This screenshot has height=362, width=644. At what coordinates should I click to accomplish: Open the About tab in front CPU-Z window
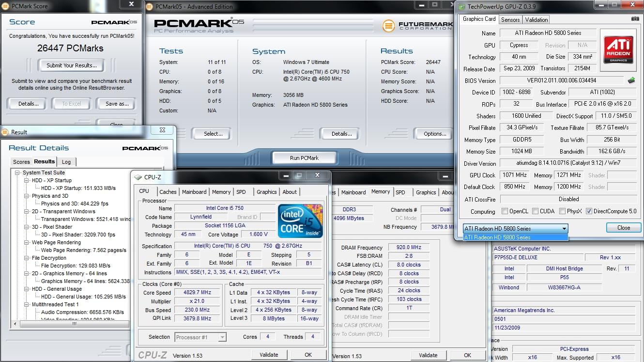pyautogui.click(x=290, y=192)
